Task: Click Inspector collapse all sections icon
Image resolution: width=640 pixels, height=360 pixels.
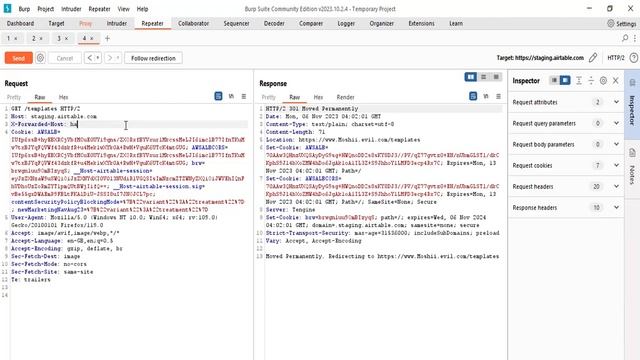Action: coord(591,81)
